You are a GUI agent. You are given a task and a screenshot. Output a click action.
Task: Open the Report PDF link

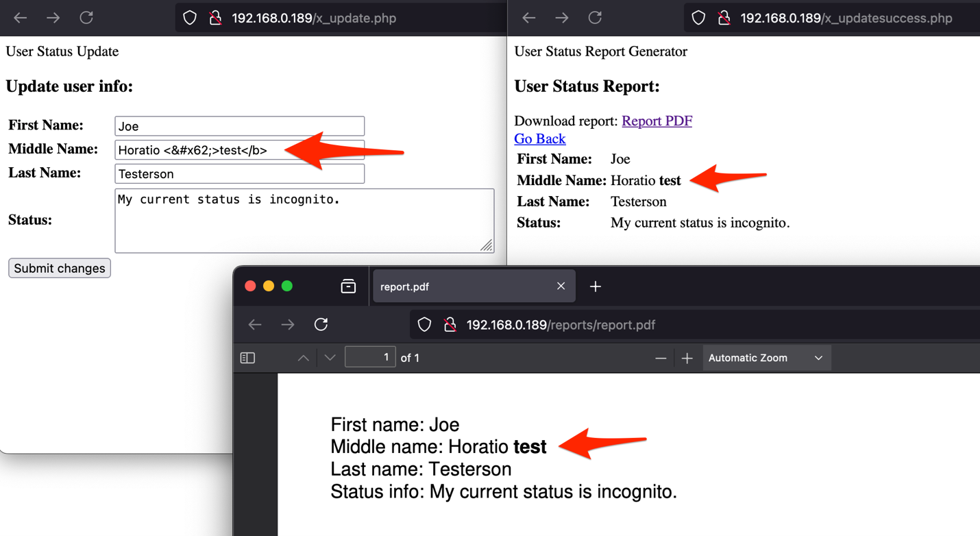click(657, 121)
